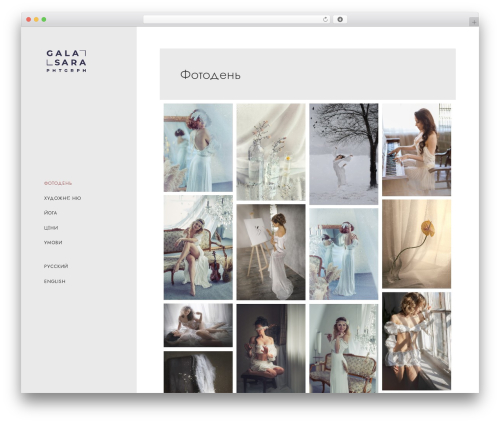Focus the browser address bar
This screenshot has height=423, width=500.
pyautogui.click(x=237, y=20)
